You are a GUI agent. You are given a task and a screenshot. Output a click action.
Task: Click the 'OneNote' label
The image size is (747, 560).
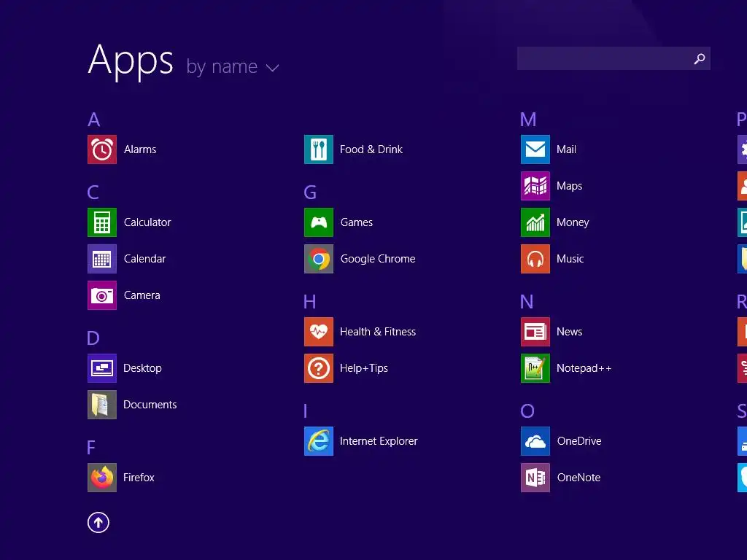coord(578,478)
